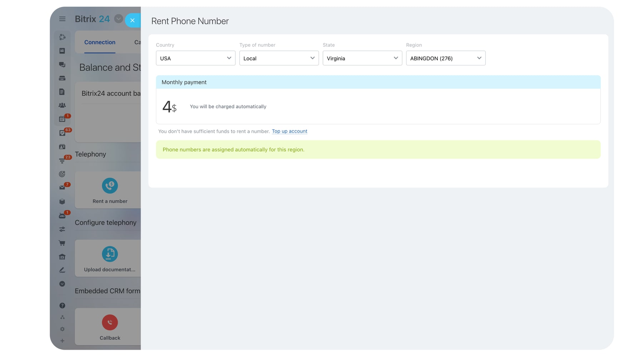This screenshot has height=364, width=643.
Task: Click the e-signature pen icon in sidebar
Action: coord(62,270)
